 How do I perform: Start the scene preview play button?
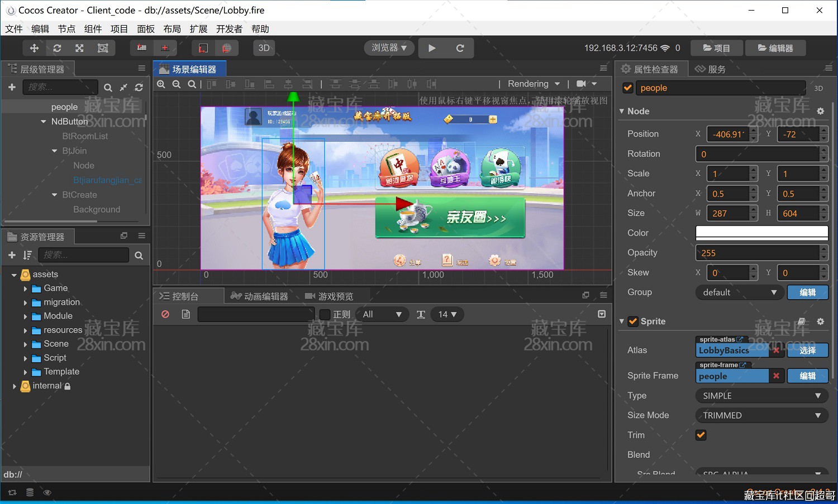[432, 48]
